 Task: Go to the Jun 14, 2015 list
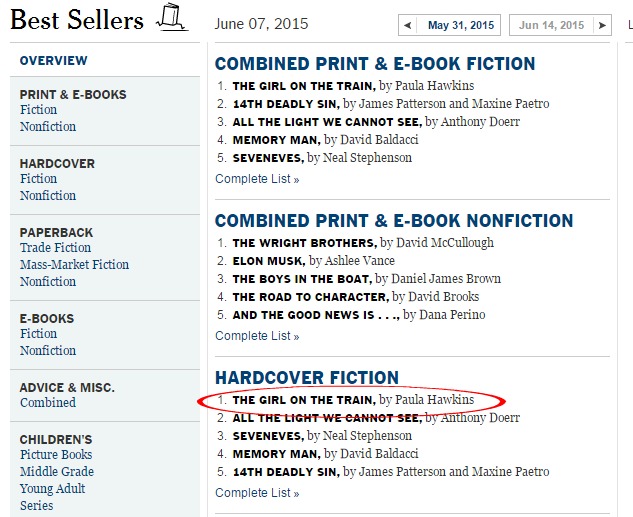(551, 25)
